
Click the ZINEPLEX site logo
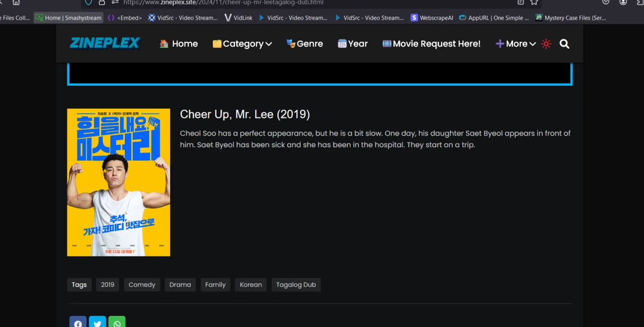(105, 44)
